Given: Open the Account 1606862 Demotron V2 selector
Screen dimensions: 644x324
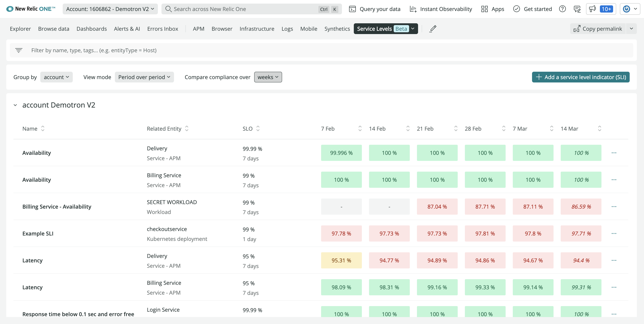Looking at the screenshot, I should pos(110,9).
